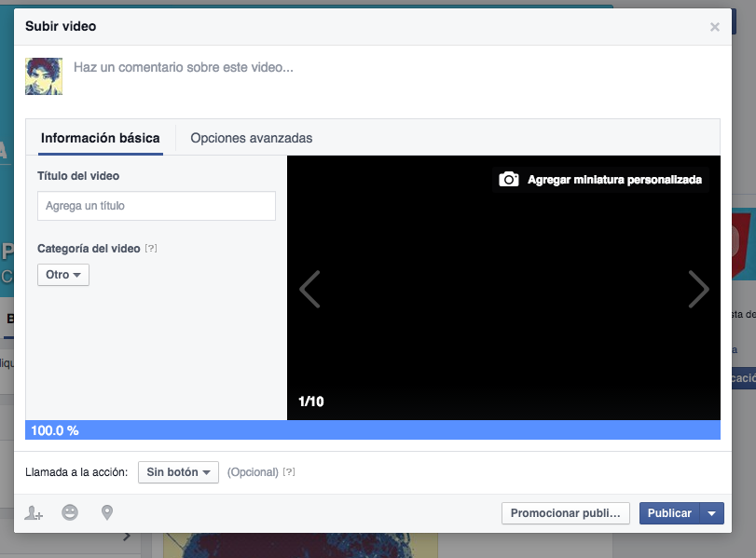Click the profile picture thumbnail
Image resolution: width=756 pixels, height=558 pixels.
(44, 75)
